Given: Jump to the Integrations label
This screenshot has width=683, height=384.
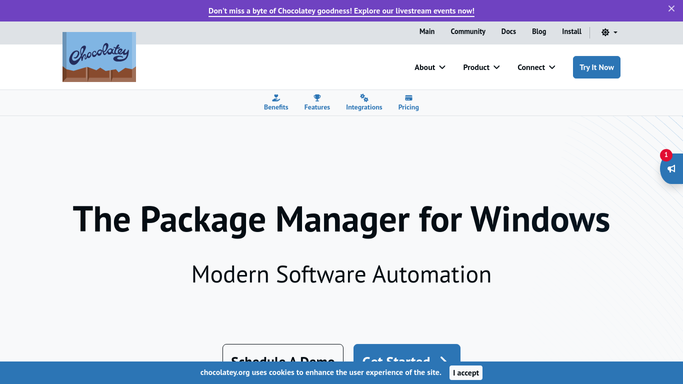Looking at the screenshot, I should point(364,107).
